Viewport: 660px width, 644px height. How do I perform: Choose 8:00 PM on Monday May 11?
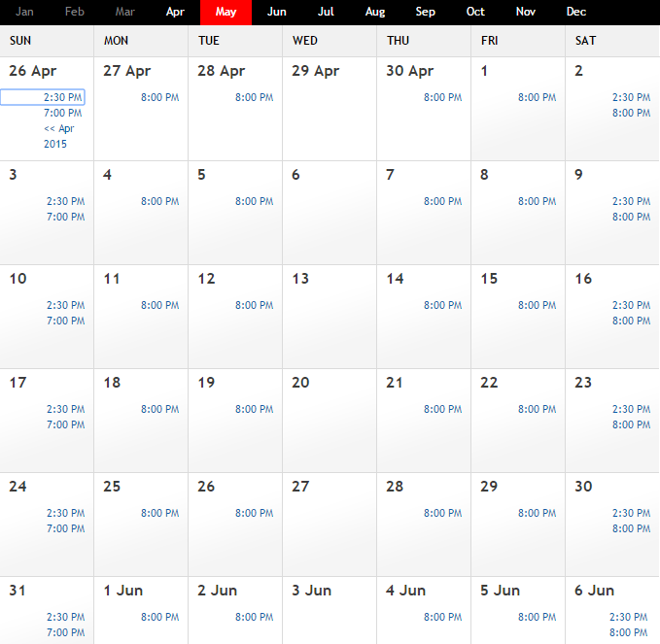pos(160,305)
